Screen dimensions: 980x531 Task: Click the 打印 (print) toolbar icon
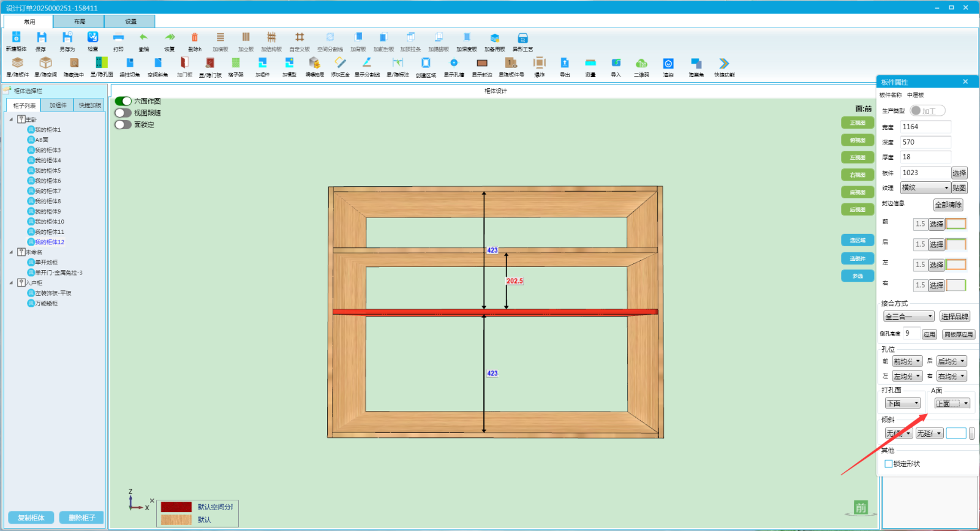(x=118, y=38)
